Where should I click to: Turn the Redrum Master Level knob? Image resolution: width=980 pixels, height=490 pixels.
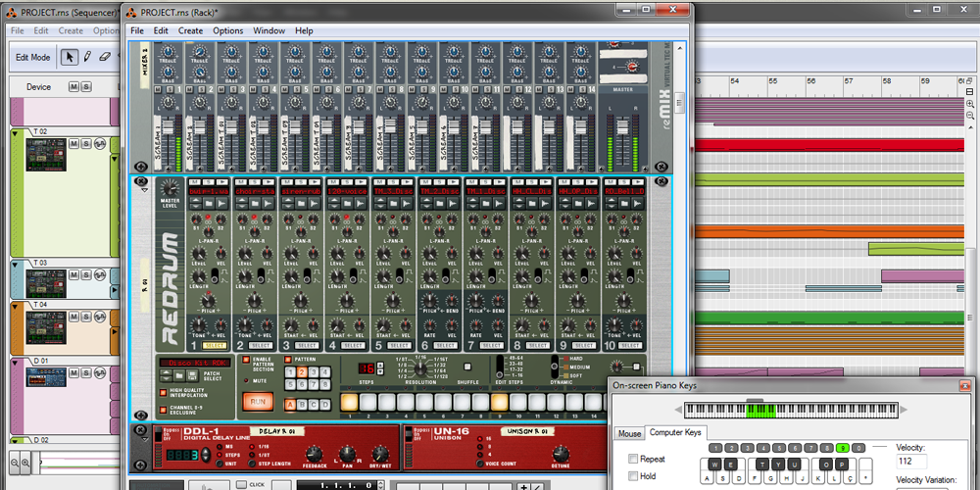point(170,187)
